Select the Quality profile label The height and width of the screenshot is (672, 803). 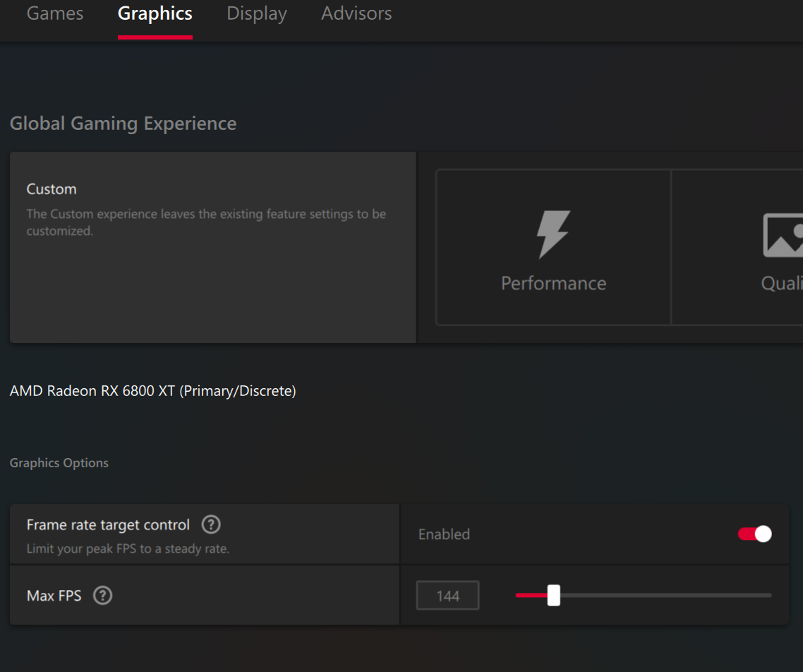(x=782, y=283)
